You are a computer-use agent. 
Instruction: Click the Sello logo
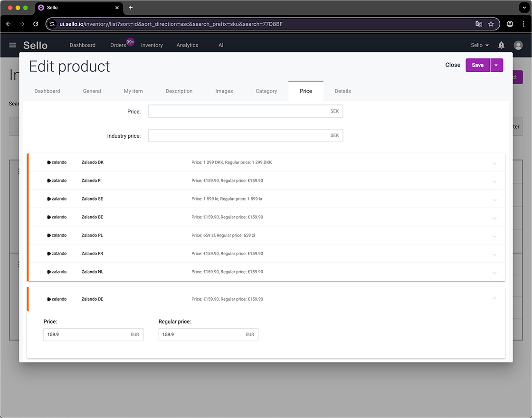click(x=35, y=45)
